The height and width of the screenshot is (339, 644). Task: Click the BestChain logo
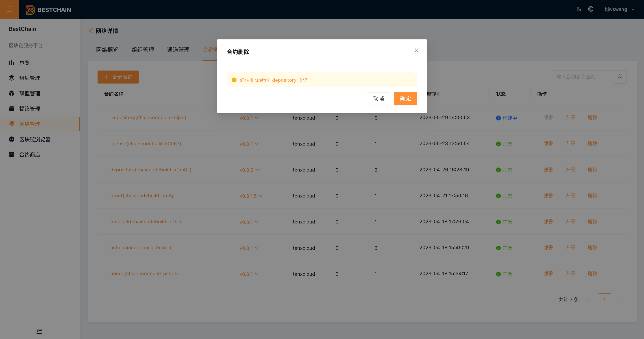coord(48,9)
